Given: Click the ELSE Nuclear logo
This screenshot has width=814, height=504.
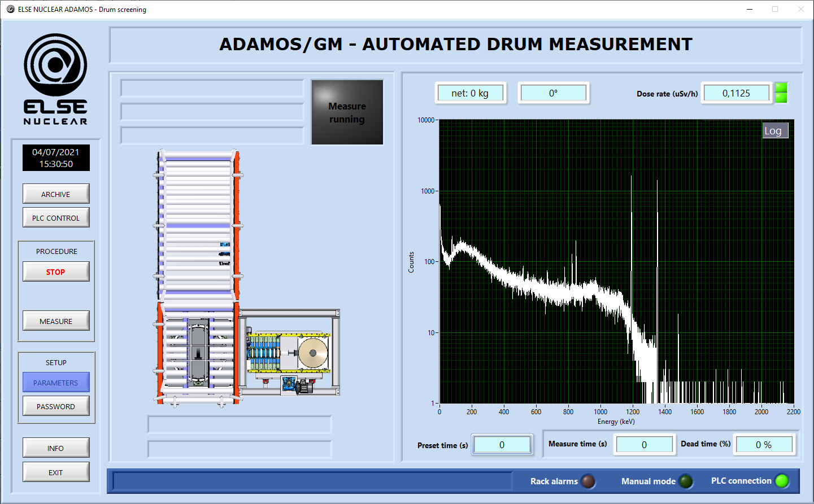Looking at the screenshot, I should click(55, 79).
